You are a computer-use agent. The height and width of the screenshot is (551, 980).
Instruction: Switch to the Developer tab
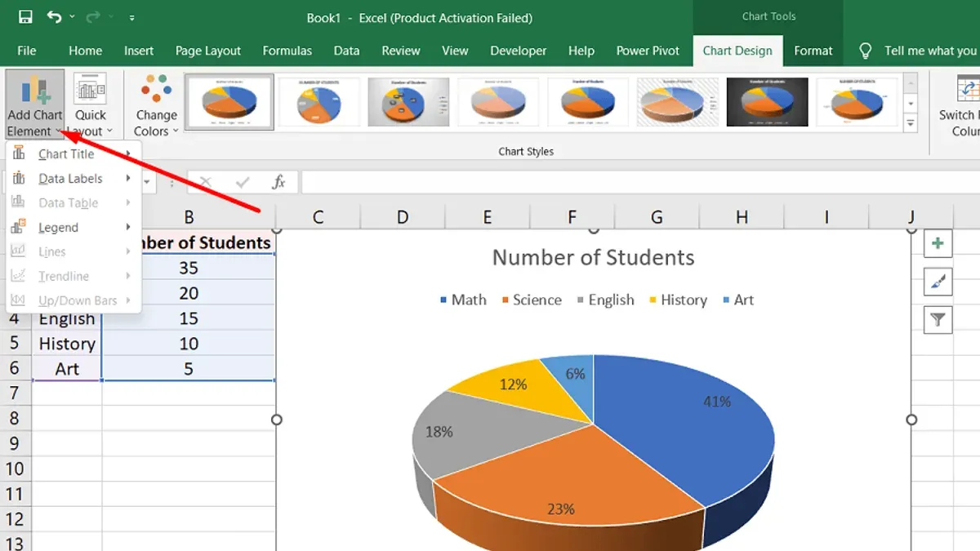point(519,51)
